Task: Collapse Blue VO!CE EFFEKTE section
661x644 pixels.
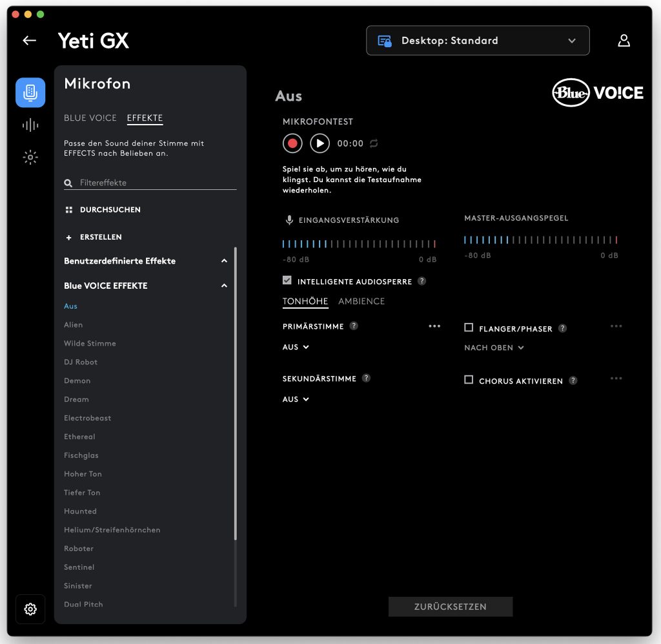Action: [x=224, y=286]
